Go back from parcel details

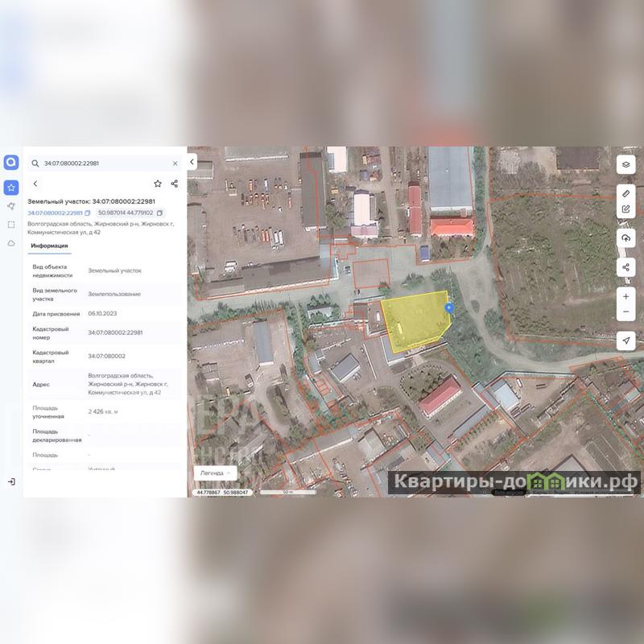35,184
